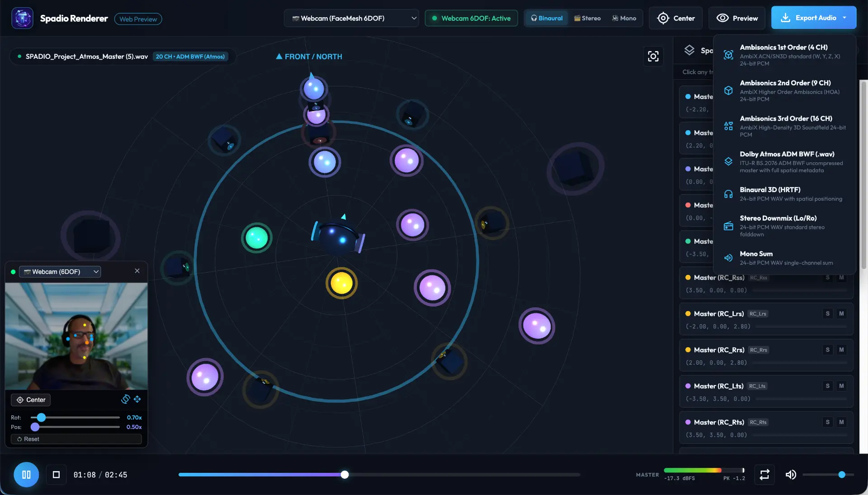Image resolution: width=868 pixels, height=495 pixels.
Task: Choose Ambisonics 1st Order (4 CH) export
Action: click(x=785, y=55)
